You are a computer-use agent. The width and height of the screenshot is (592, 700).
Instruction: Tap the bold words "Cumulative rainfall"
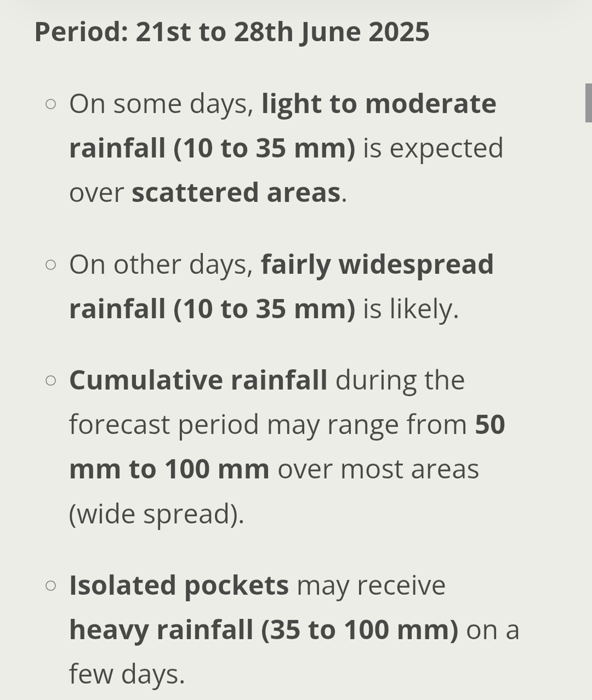coord(198,380)
